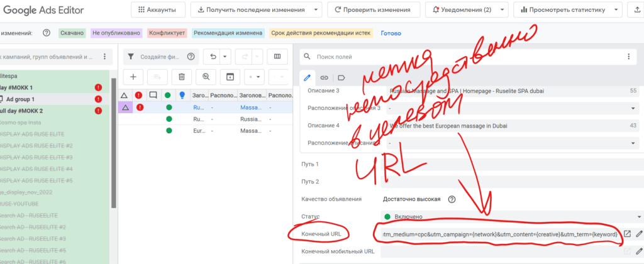The image size is (644, 264).
Task: Switch to link URL options tab
Action: [x=325, y=77]
